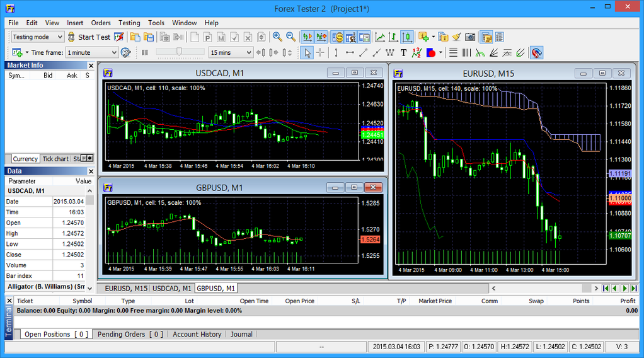This screenshot has width=644, height=358.
Task: Click the camera screenshot icon
Action: (470, 37)
